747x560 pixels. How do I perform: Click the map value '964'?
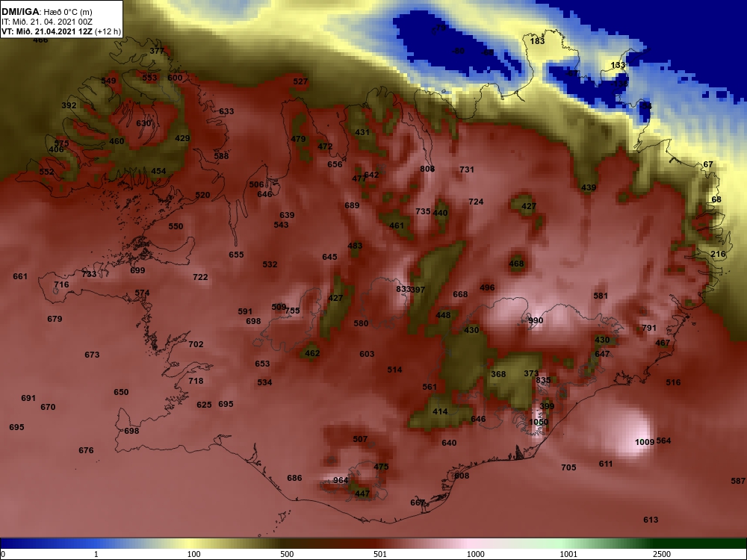click(341, 480)
